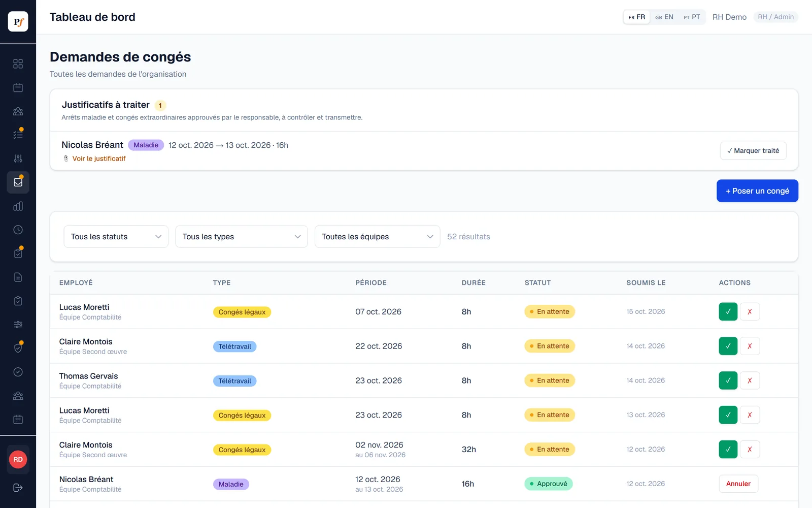The width and height of the screenshot is (812, 508).
Task: Approve Claire Montois's 22 oct. 2026 telework request
Action: (728, 346)
